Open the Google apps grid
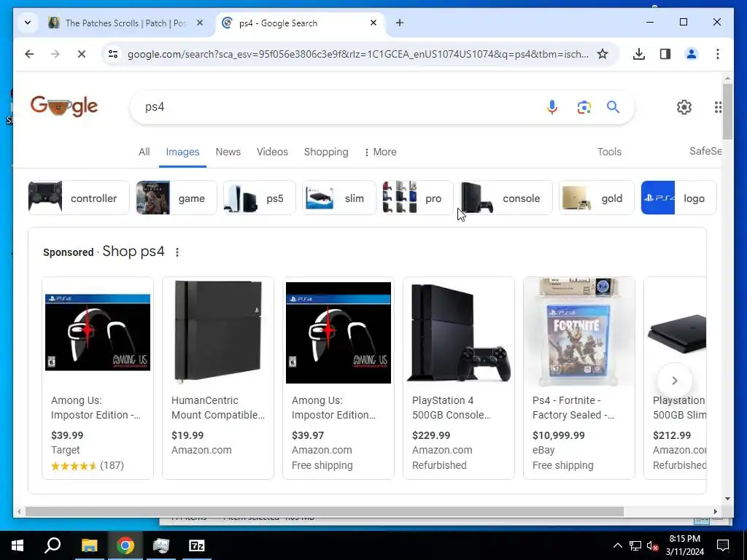Viewport: 747px width, 560px height. tap(718, 107)
